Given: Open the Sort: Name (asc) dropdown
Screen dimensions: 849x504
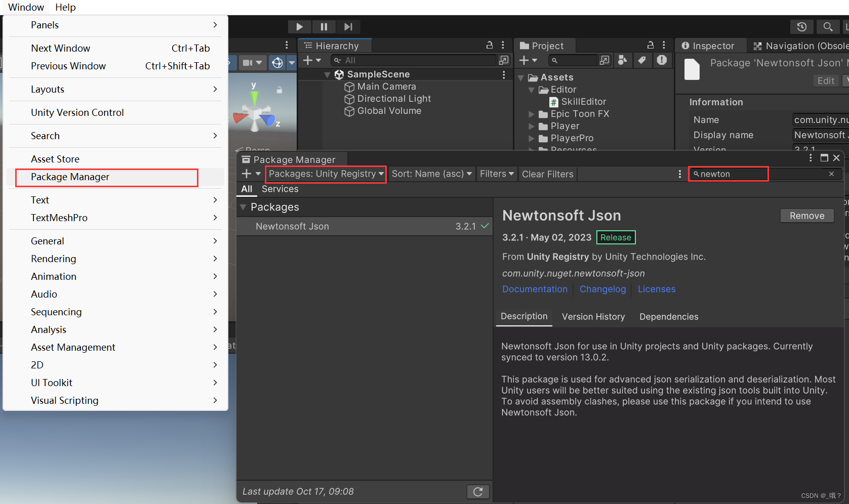Looking at the screenshot, I should (x=431, y=174).
